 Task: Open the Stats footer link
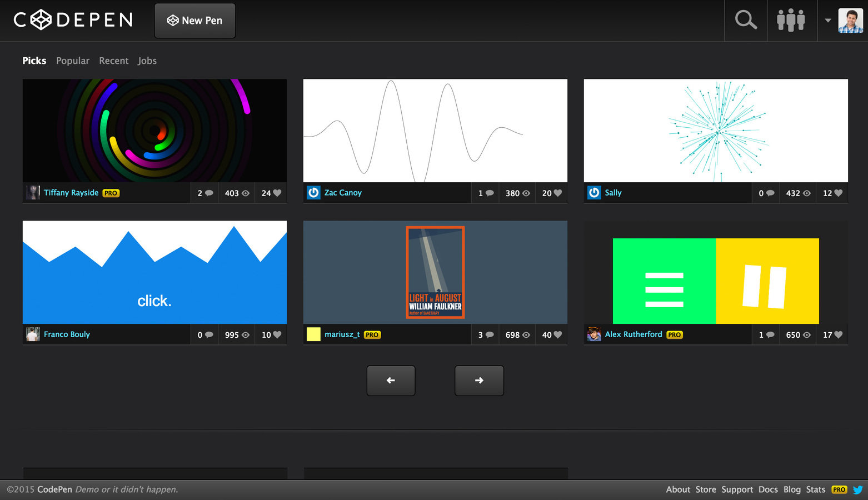pos(815,489)
